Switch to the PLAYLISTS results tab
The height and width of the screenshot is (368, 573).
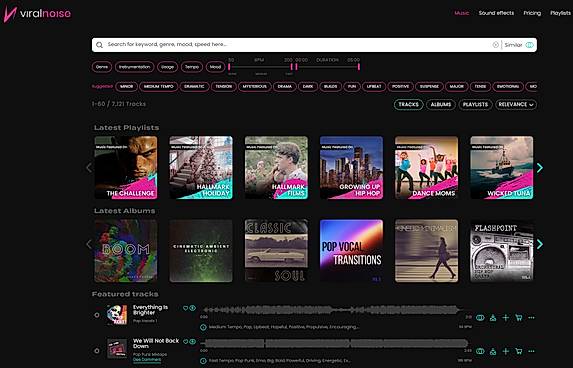475,105
